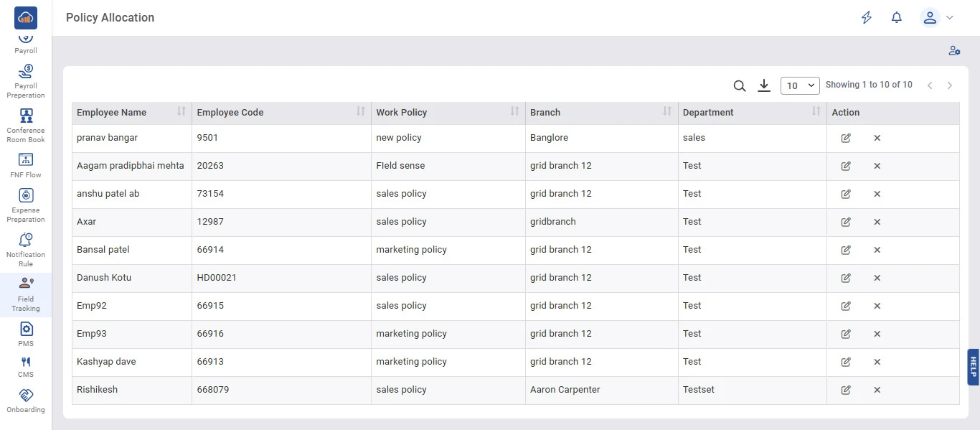Click the lightning bolt quick actions icon
980x430 pixels.
pos(867,18)
